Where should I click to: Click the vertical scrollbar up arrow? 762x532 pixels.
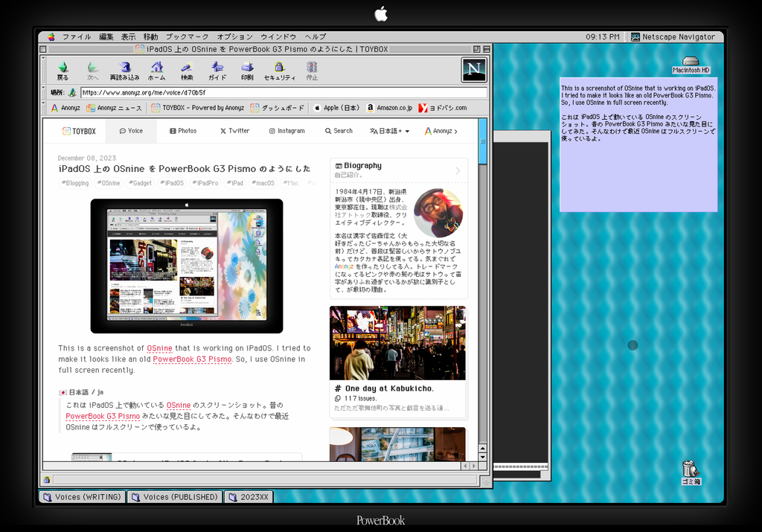point(482,449)
